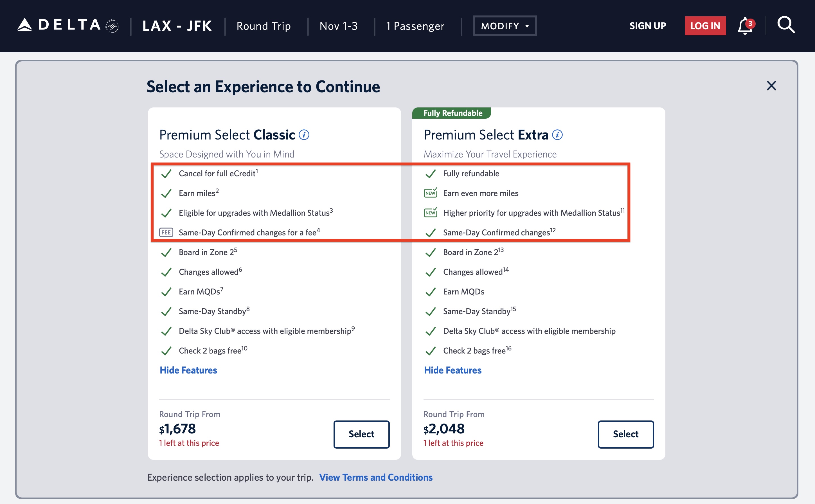Viewport: 815px width, 504px height.
Task: Open info icon for Premium Select Classic
Action: (304, 135)
